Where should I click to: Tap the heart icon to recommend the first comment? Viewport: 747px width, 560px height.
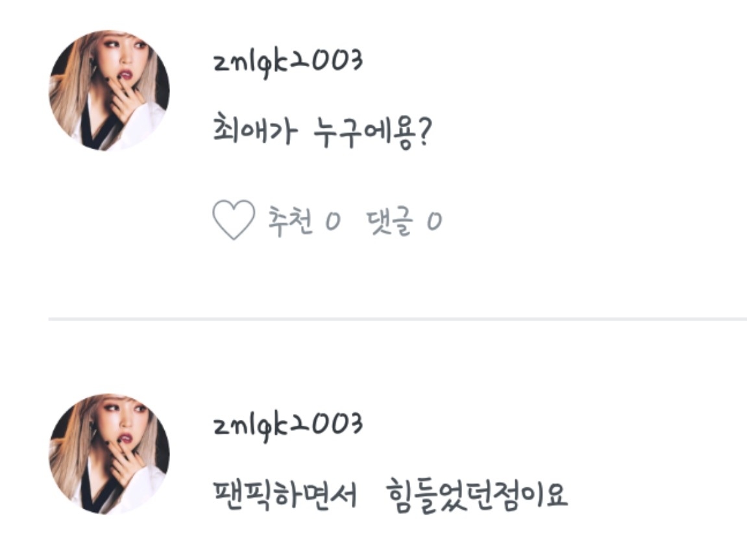pyautogui.click(x=234, y=220)
